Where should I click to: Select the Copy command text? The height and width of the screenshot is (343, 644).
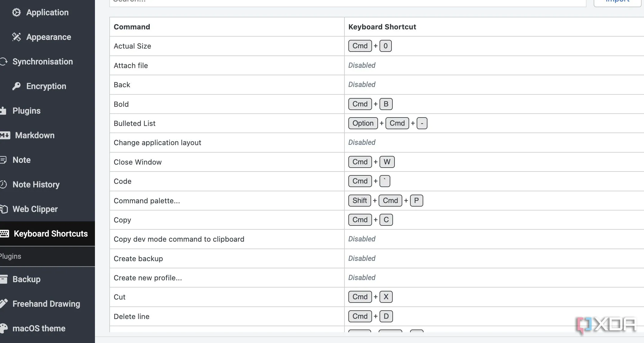click(123, 220)
